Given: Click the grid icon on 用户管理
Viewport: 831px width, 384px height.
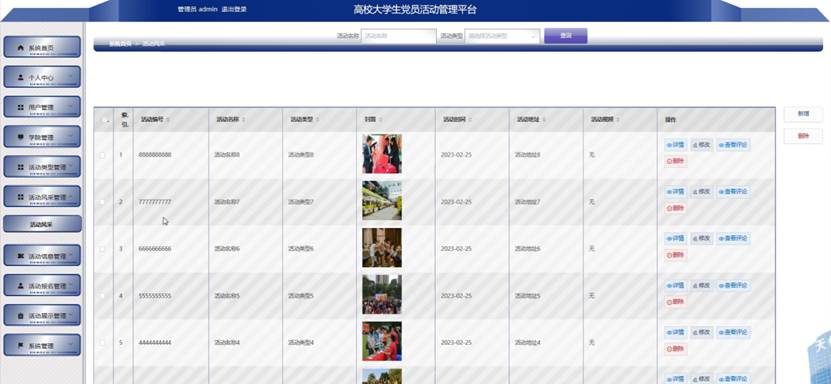Looking at the screenshot, I should tap(21, 107).
